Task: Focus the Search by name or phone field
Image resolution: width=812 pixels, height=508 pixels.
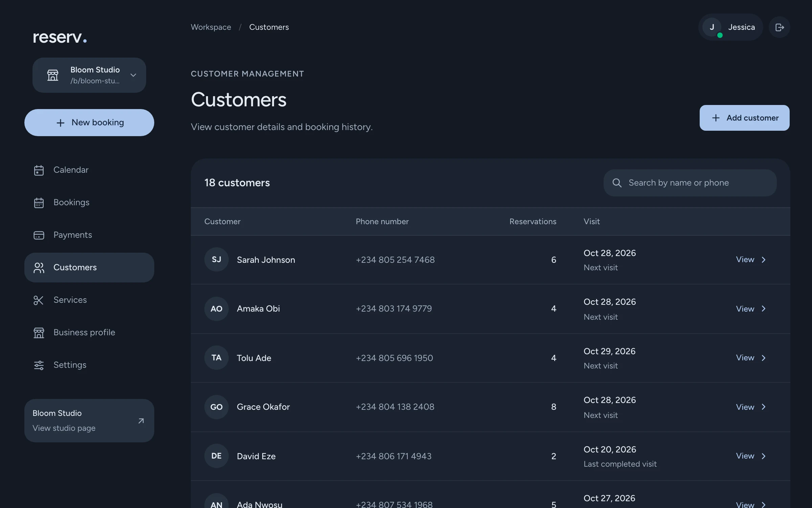Action: tap(690, 183)
